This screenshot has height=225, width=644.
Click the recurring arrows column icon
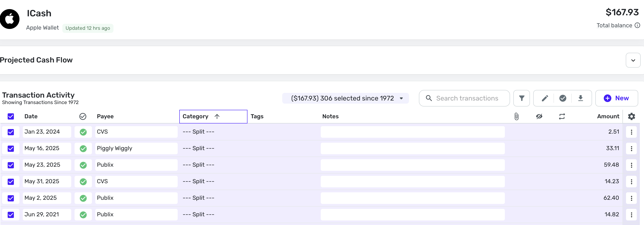(562, 116)
